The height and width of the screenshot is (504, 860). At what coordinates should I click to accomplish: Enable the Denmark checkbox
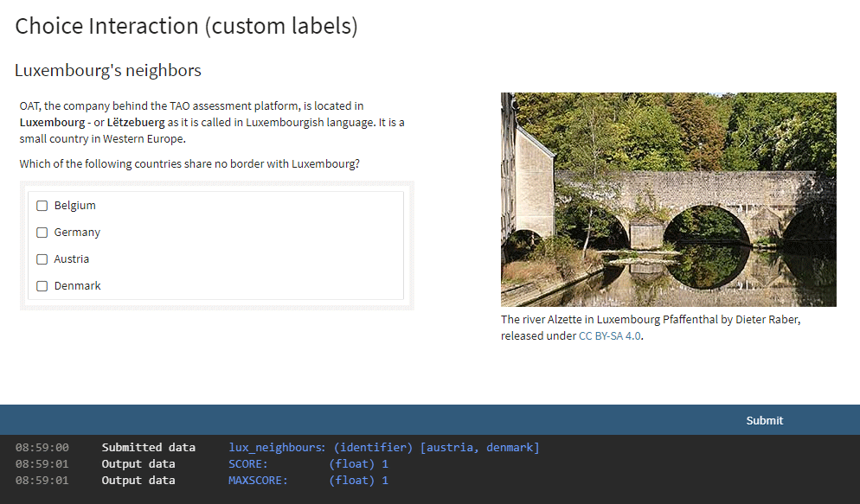point(42,286)
